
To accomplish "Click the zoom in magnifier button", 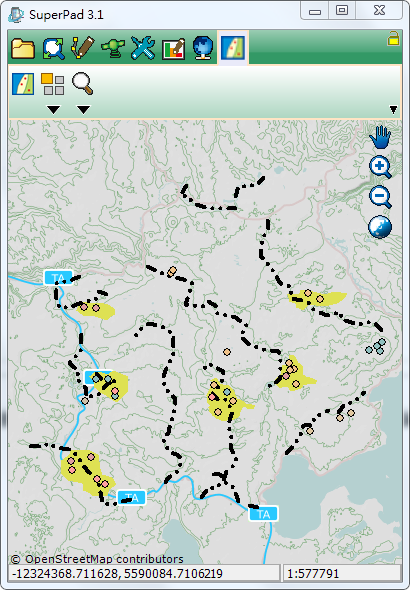I will tap(380, 167).
